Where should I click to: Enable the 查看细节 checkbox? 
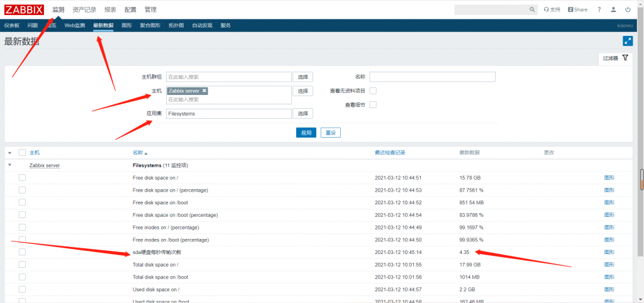coord(373,104)
